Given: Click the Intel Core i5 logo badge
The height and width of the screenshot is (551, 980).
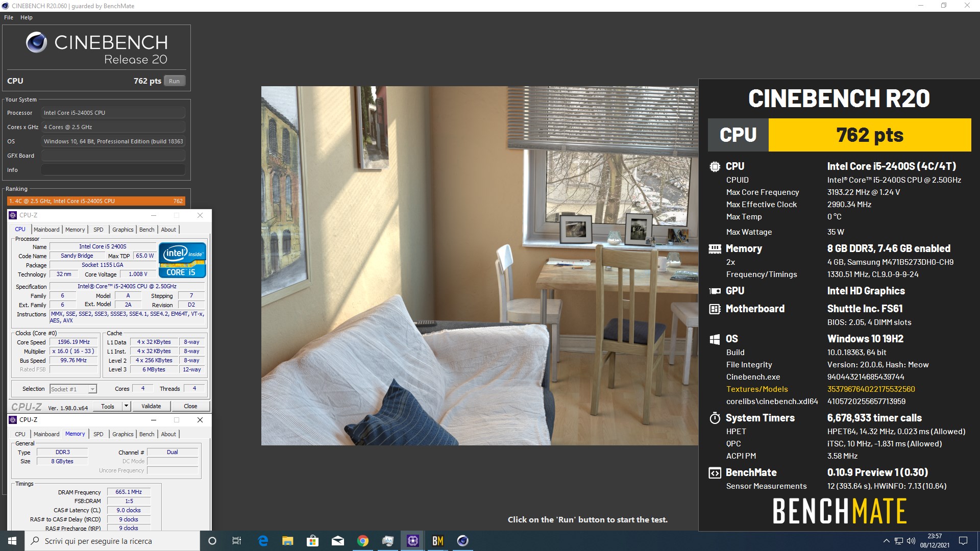Looking at the screenshot, I should [182, 261].
